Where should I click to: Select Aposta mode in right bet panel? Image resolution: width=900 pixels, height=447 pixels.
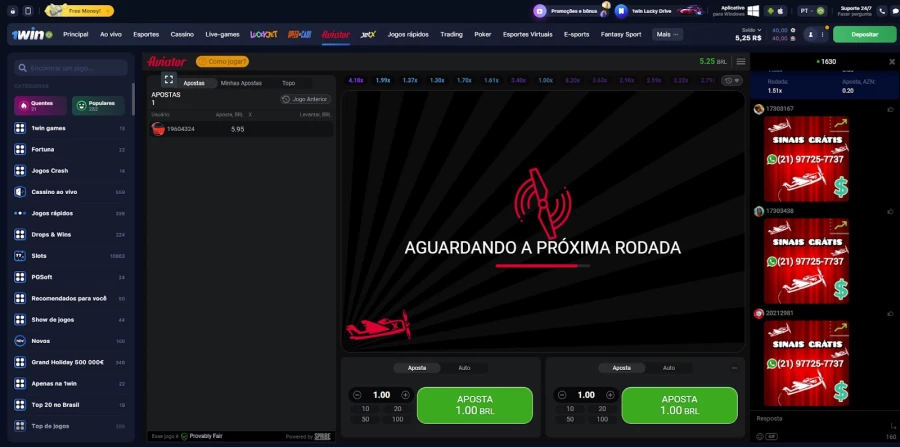point(622,368)
